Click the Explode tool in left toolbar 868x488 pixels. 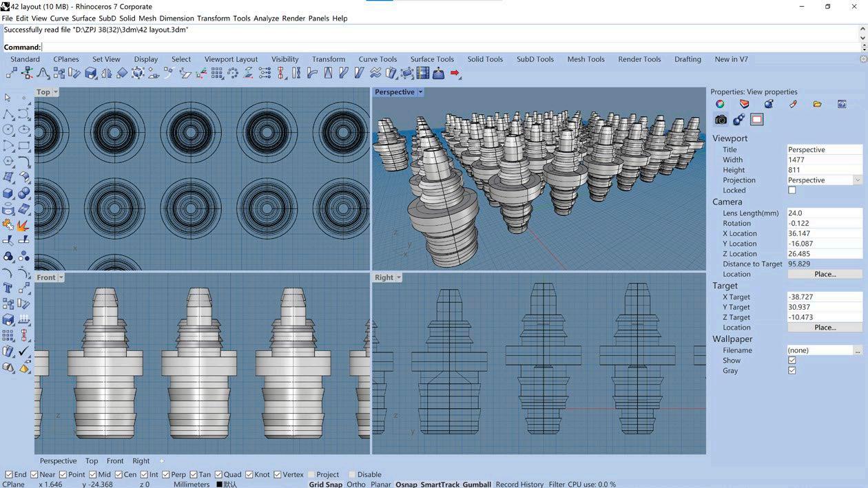pyautogui.click(x=23, y=225)
